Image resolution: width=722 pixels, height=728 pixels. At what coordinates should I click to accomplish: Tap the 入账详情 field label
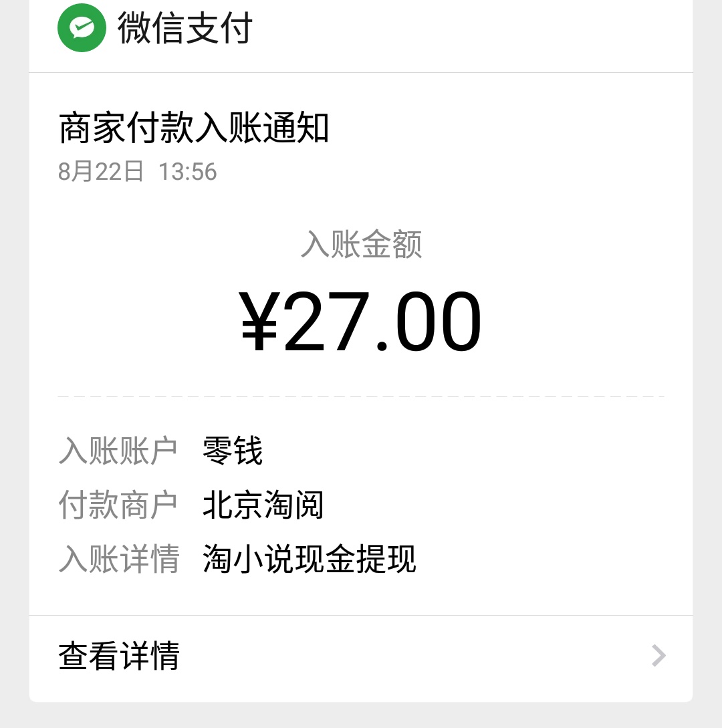(x=119, y=559)
